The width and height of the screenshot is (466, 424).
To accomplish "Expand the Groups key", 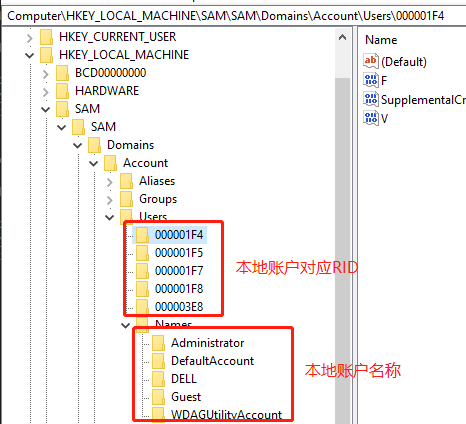I will tap(110, 200).
